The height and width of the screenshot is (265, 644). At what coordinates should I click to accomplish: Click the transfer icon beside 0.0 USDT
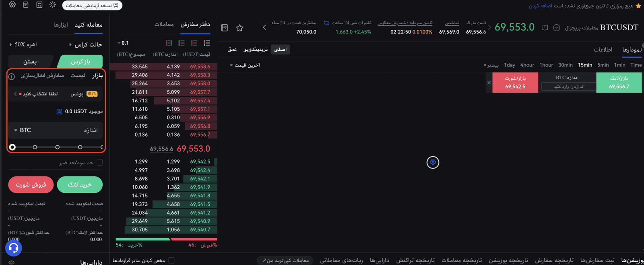(x=59, y=111)
